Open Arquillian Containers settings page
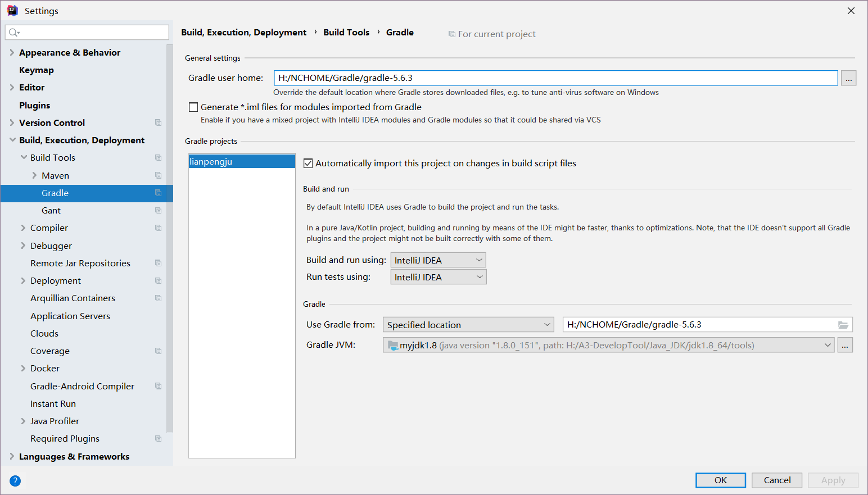Screen dimensions: 868x495 pos(73,298)
